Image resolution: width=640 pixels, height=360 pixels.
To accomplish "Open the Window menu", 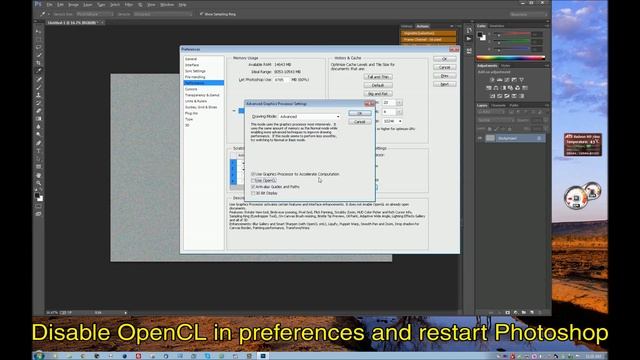I will tap(167, 4).
